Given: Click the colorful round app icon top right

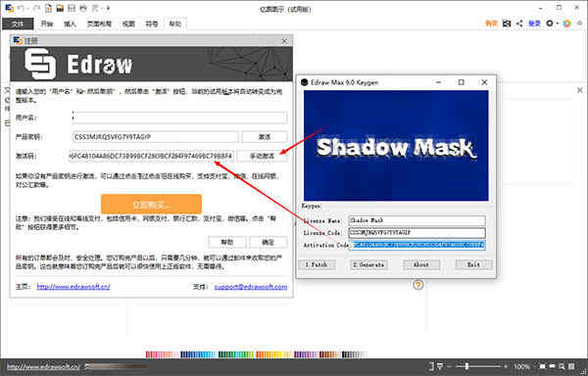Looking at the screenshot, I should point(566,23).
